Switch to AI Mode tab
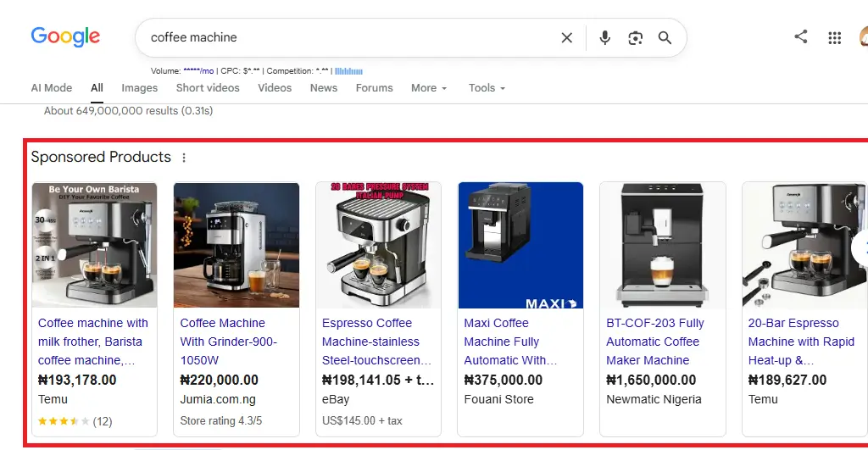 (52, 88)
